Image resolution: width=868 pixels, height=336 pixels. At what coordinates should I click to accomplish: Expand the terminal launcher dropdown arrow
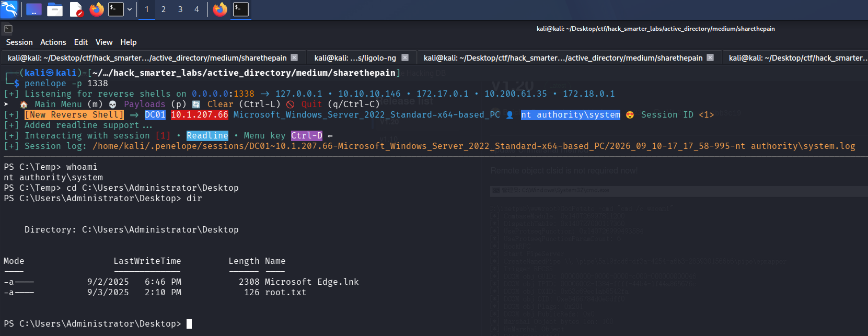(x=129, y=9)
